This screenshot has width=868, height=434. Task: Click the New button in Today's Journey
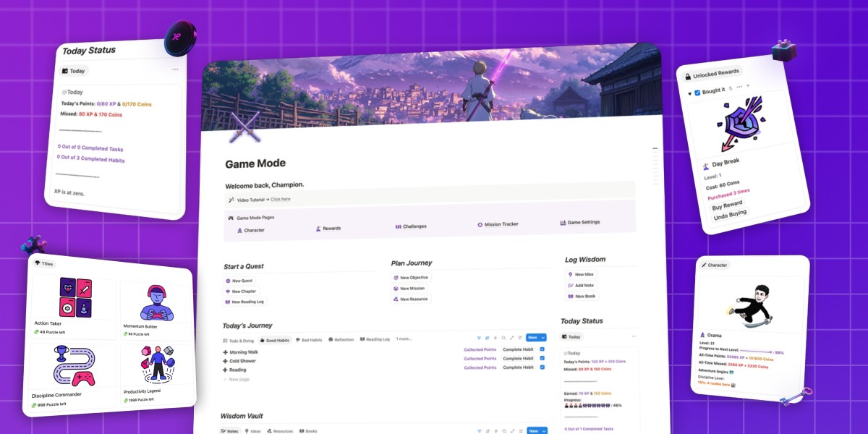point(532,338)
